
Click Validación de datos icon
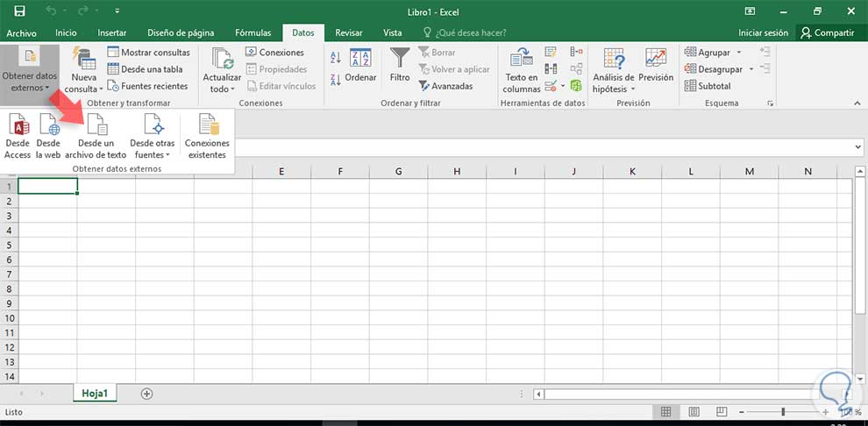551,86
